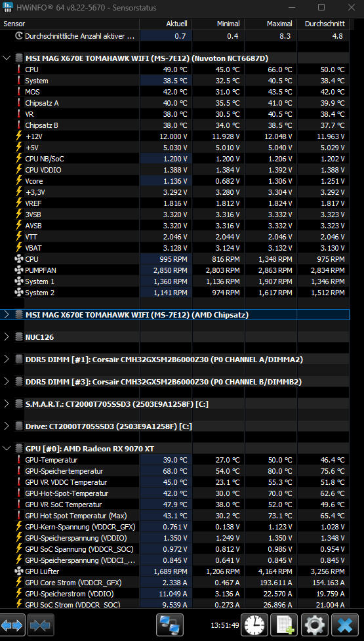Screen dimensions: 364x641
Task: Click the fan icon beside System 2
Action: tap(19, 293)
